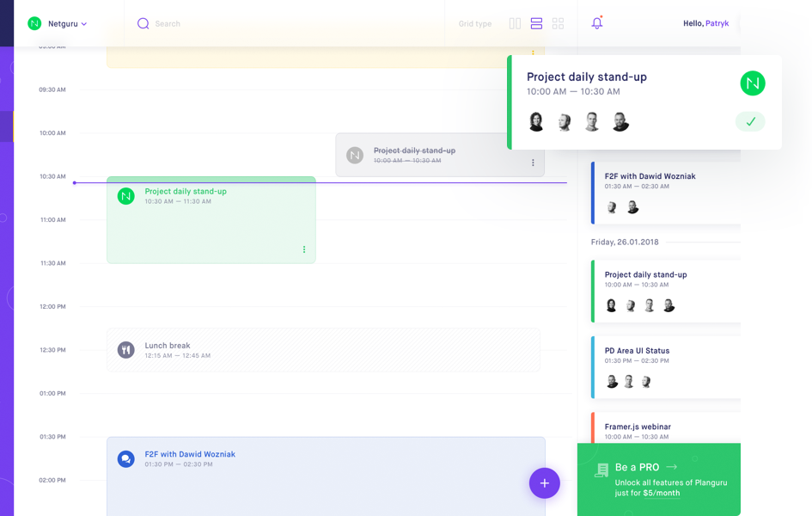This screenshot has height=516, width=812.
Task: Click the Be a PRO upgrade banner
Action: [x=659, y=479]
